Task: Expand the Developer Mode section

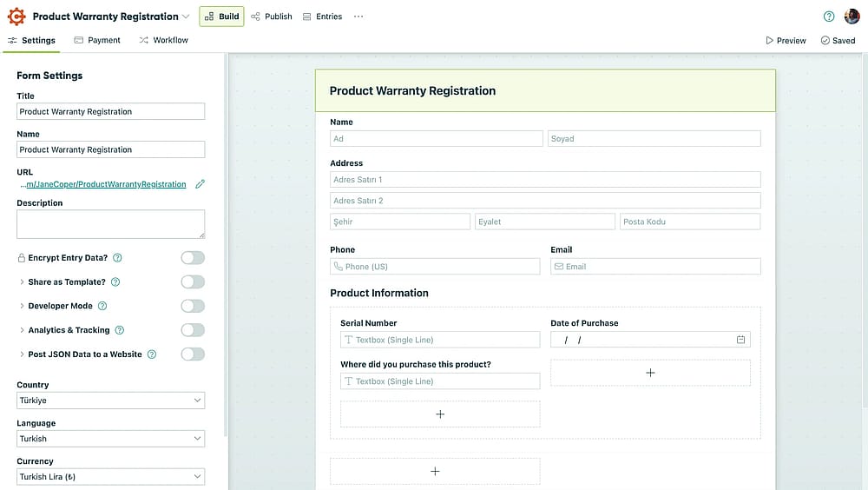Action: [22, 306]
